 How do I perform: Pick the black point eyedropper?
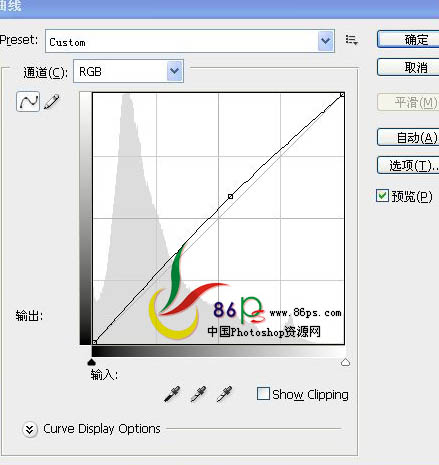point(172,394)
